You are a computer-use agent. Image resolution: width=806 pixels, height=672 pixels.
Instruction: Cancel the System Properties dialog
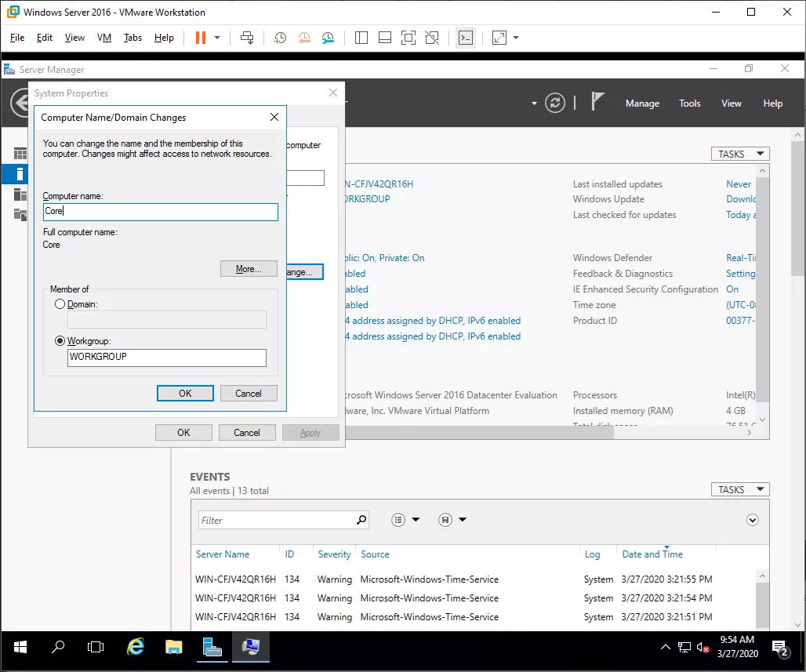click(247, 432)
